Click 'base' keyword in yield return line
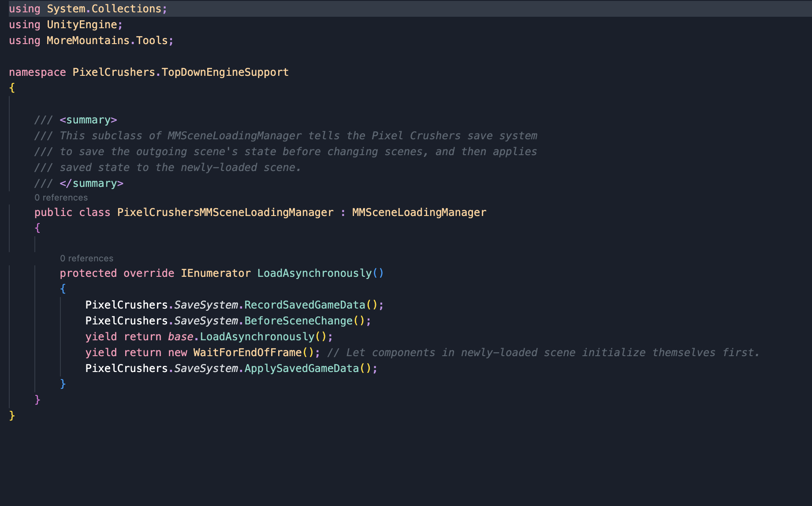Image resolution: width=812 pixels, height=506 pixels. [x=180, y=337]
